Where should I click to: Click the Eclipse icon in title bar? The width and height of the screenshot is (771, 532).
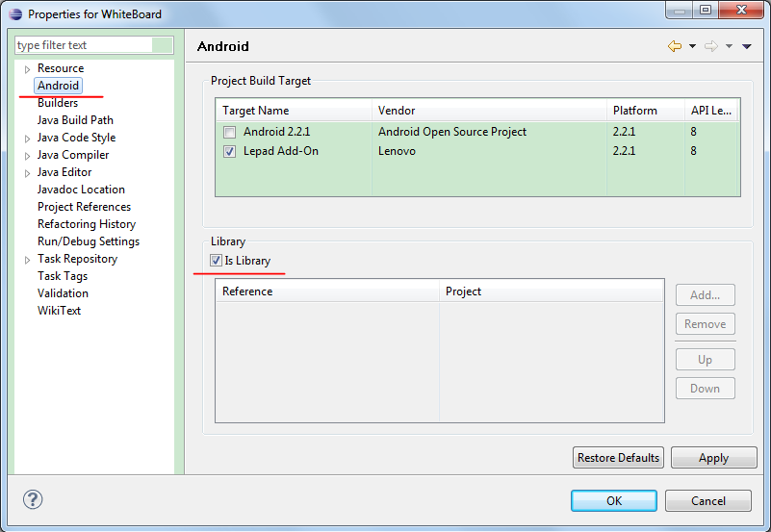(15, 13)
